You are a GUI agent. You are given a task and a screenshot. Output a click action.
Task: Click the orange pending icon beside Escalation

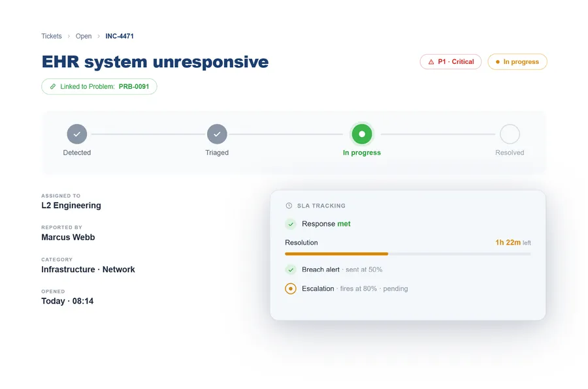[291, 288]
